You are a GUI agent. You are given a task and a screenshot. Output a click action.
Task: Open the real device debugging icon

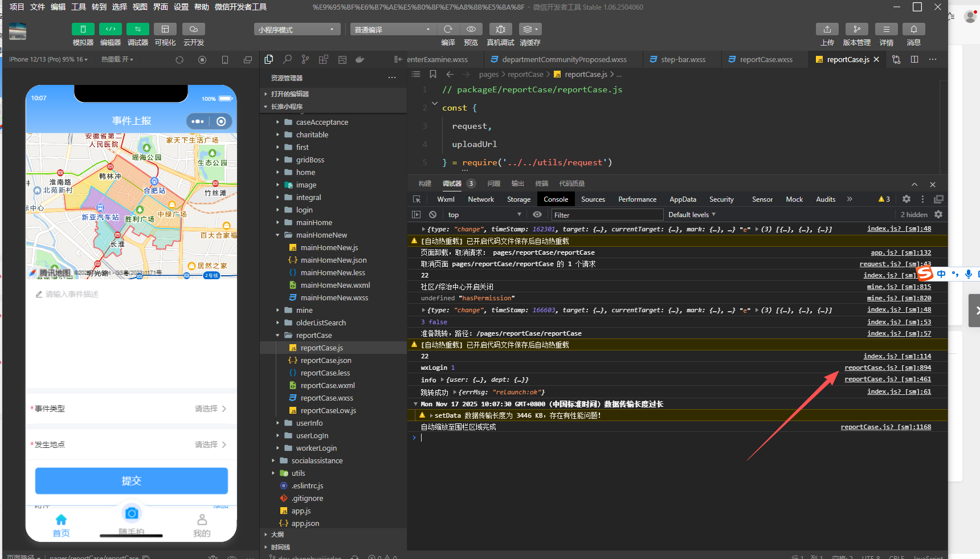pos(500,29)
